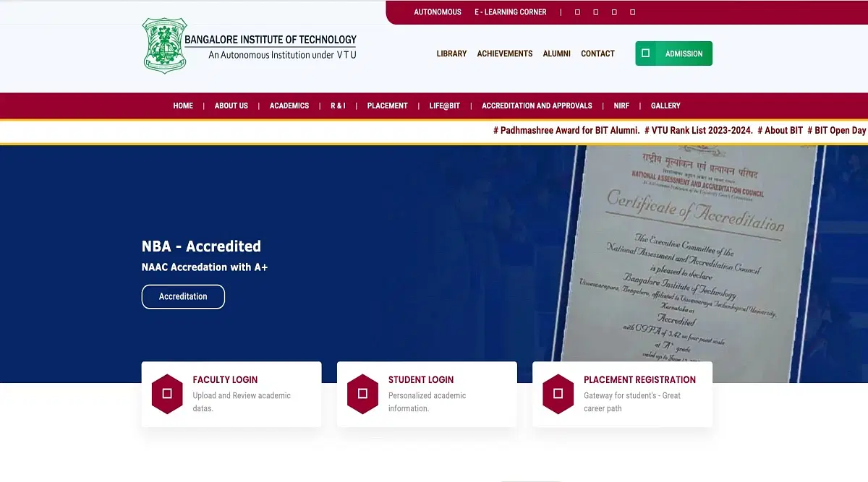Open the Autonomous link in top bar
Viewport: 868px width, 482px height.
(438, 12)
